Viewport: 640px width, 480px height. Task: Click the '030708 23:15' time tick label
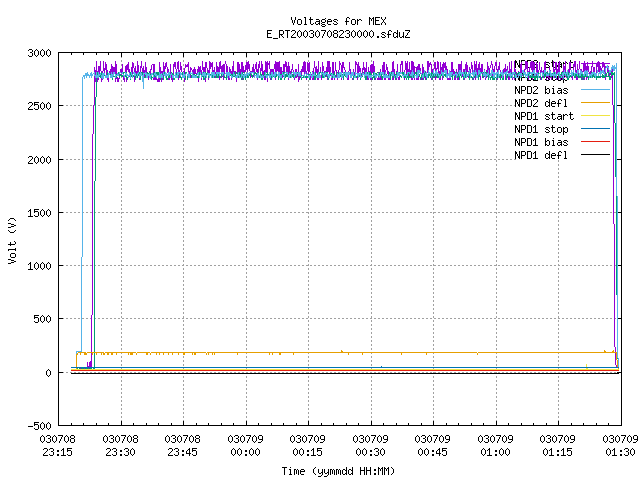point(58,445)
